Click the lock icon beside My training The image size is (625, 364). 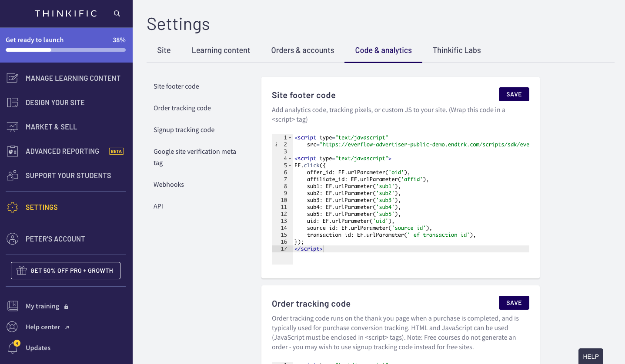pyautogui.click(x=66, y=307)
